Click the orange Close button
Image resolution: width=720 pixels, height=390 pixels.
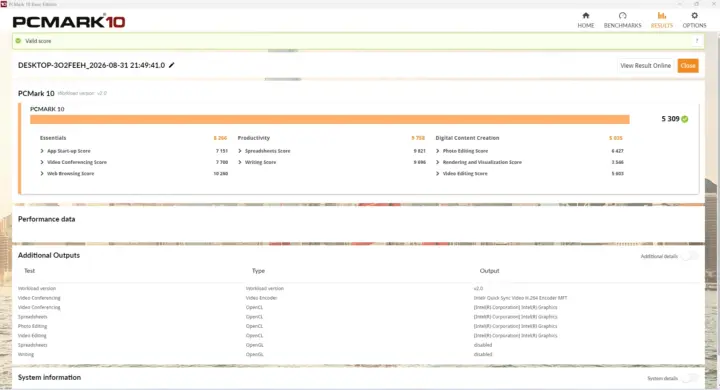pos(688,66)
